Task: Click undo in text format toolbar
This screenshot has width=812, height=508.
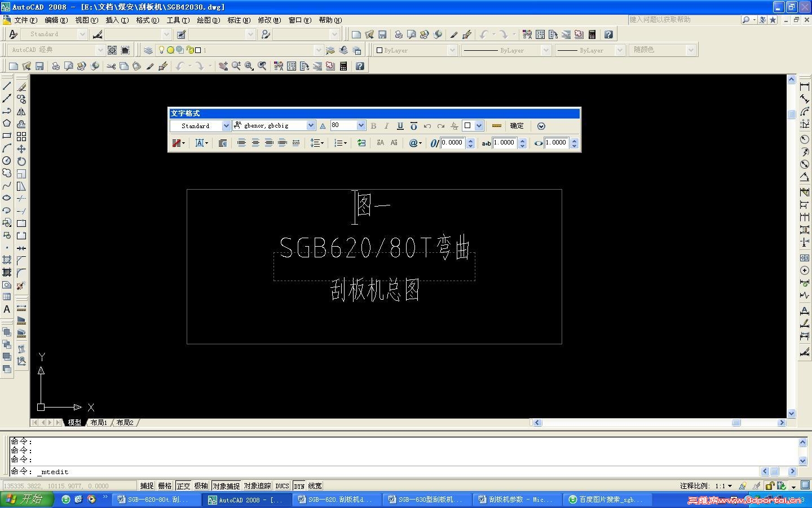Action: tap(427, 126)
